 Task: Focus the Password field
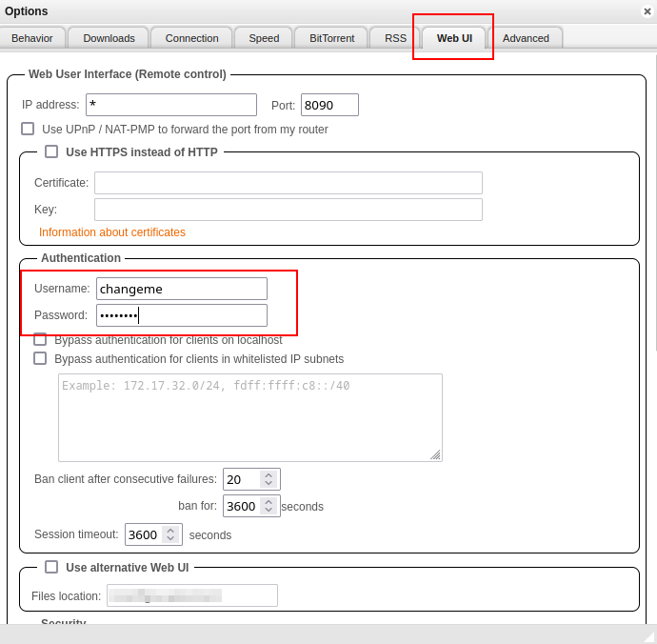coord(182,315)
